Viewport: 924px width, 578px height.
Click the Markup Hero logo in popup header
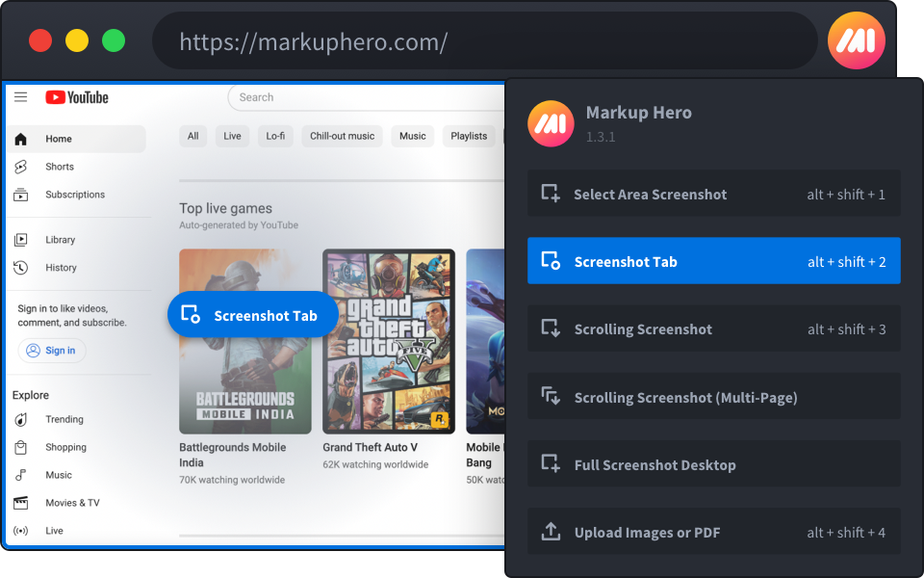(551, 123)
